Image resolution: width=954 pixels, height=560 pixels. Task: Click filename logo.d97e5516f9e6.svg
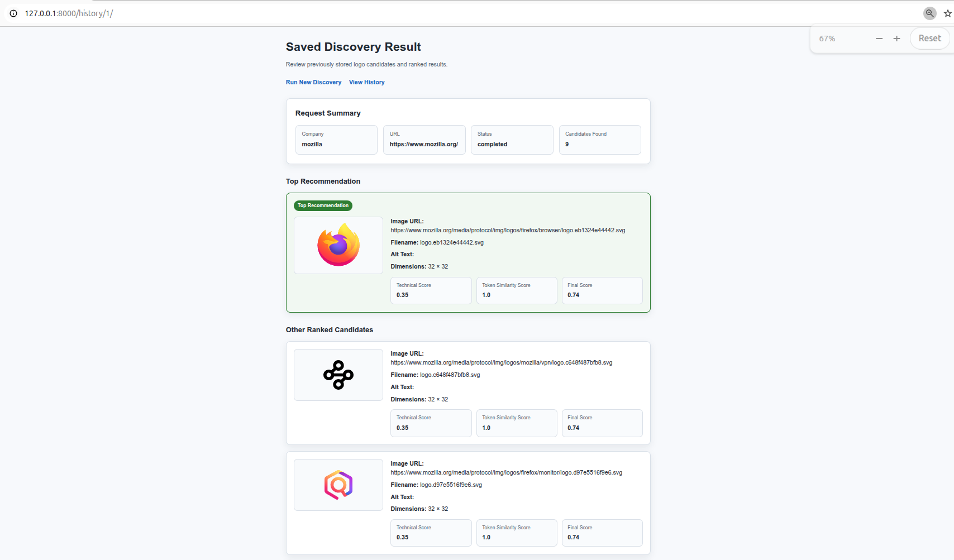pos(451,485)
